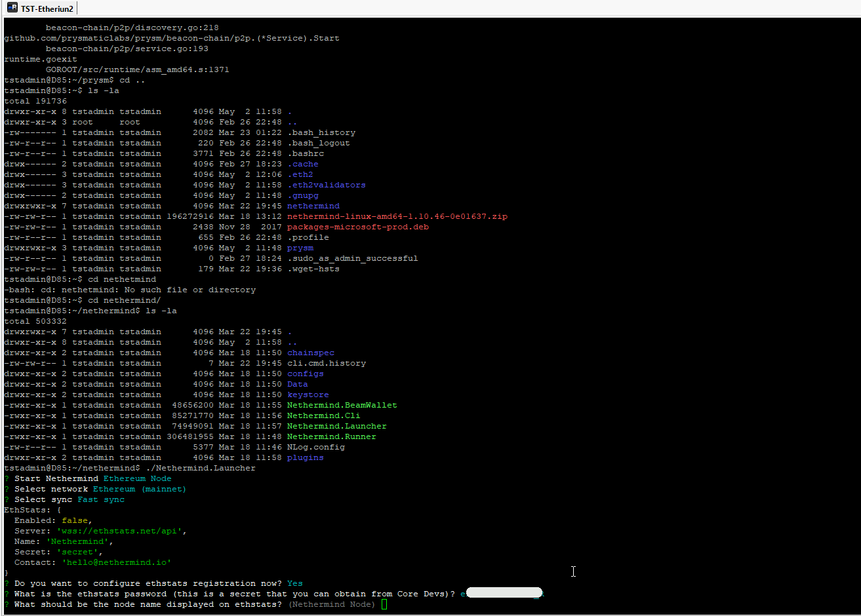The image size is (861, 616).
Task: Click the .profile file name
Action: click(x=308, y=237)
